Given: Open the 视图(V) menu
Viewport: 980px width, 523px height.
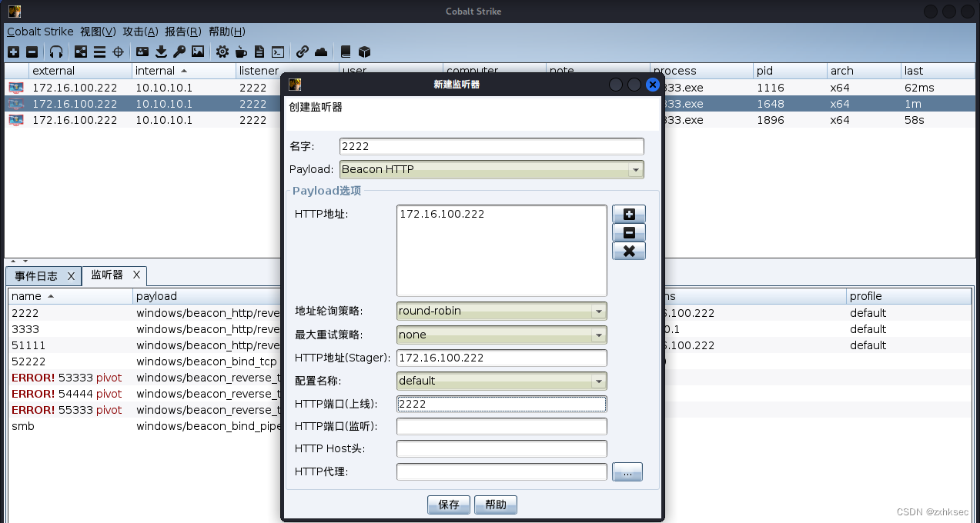Looking at the screenshot, I should tap(98, 32).
